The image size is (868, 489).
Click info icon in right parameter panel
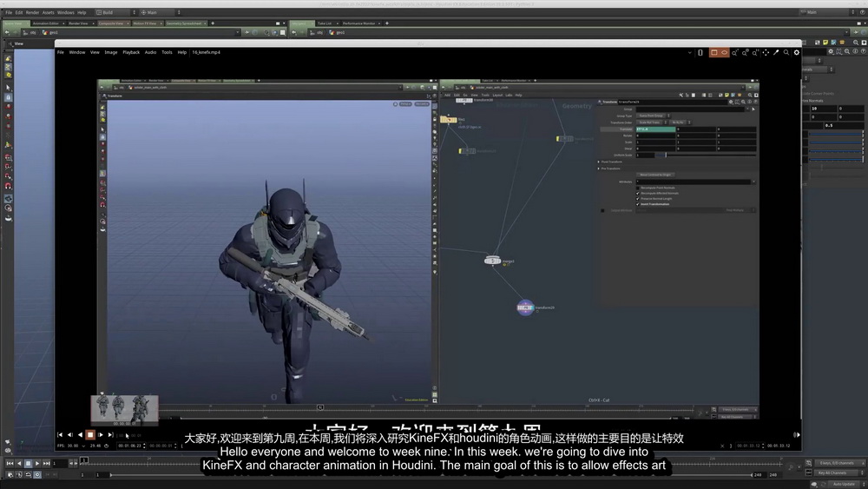[855, 51]
